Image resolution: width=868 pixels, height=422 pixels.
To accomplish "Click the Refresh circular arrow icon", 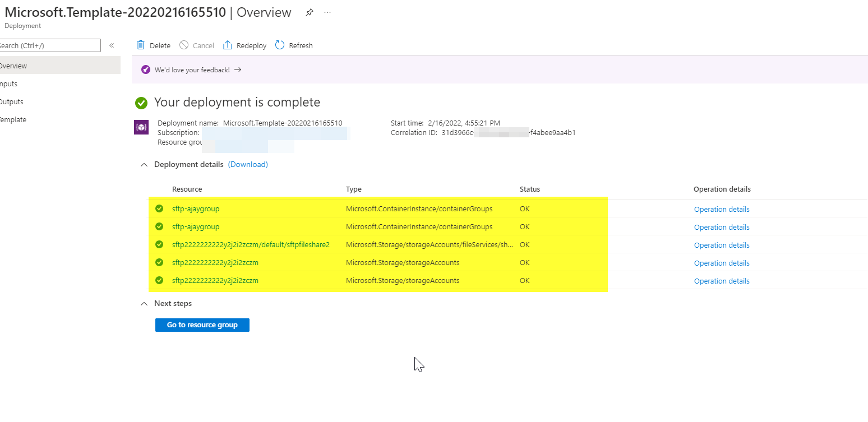I will click(x=280, y=45).
